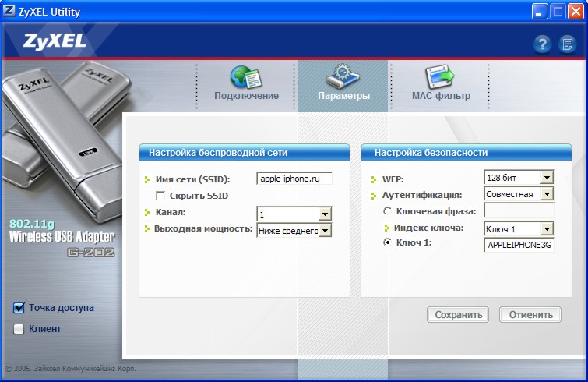Open the notes document icon beside Help
This screenshot has height=382, width=588.
[568, 44]
